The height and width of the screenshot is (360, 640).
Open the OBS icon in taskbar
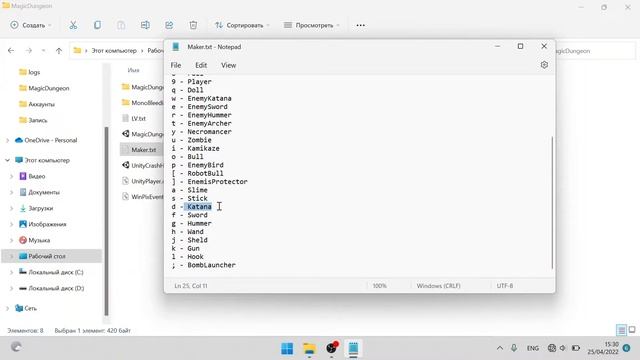[x=331, y=348]
